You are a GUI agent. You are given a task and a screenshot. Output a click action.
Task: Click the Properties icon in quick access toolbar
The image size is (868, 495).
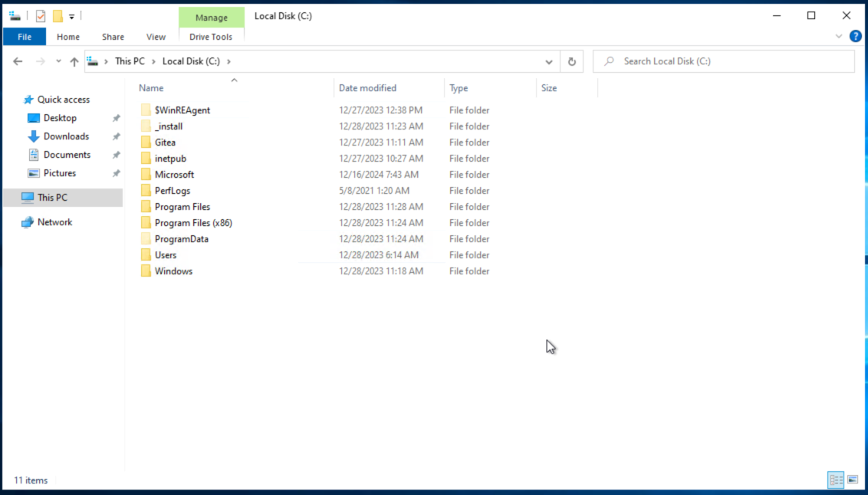pyautogui.click(x=41, y=16)
